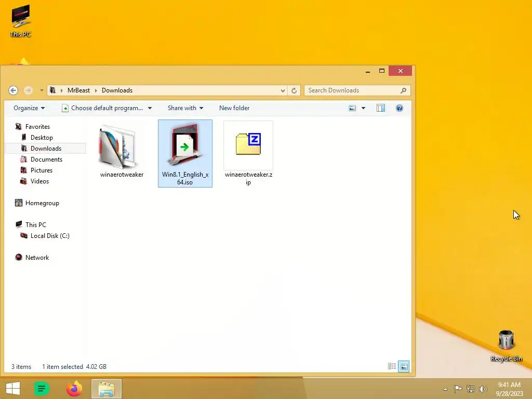
Task: Close the Downloads explorer window
Action: [401, 71]
